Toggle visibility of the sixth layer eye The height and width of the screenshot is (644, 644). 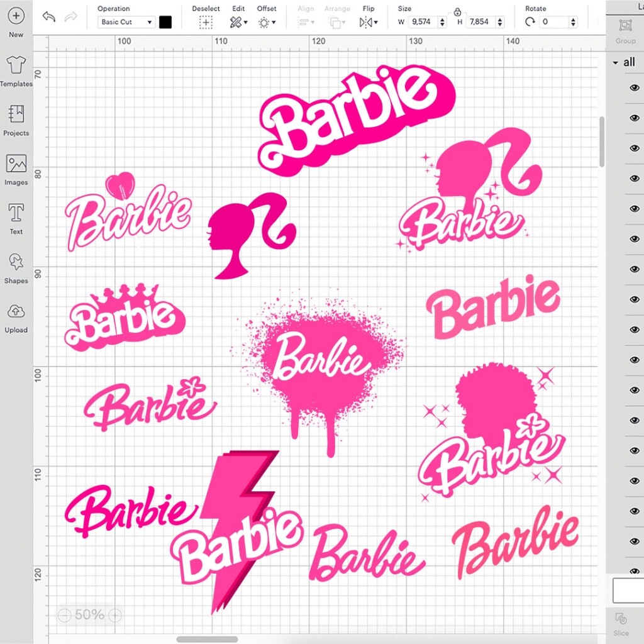coord(634,238)
